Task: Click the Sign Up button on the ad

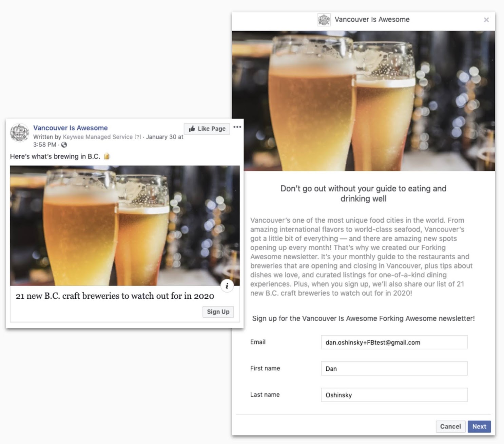Action: point(218,312)
